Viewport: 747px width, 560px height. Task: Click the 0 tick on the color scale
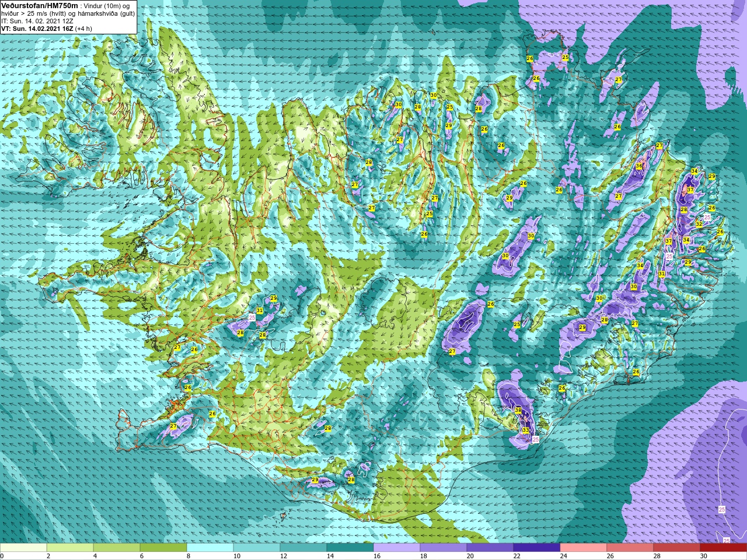pos(2,556)
